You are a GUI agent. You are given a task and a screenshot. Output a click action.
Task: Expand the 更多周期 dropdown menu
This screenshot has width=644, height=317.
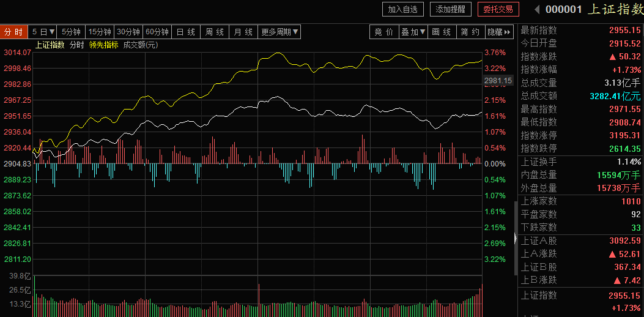tap(279, 32)
